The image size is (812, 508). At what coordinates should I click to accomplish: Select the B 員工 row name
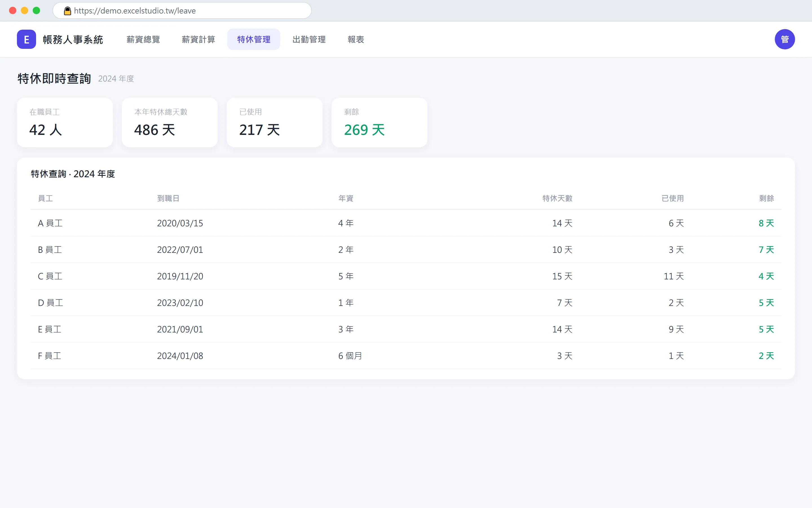[x=50, y=250]
